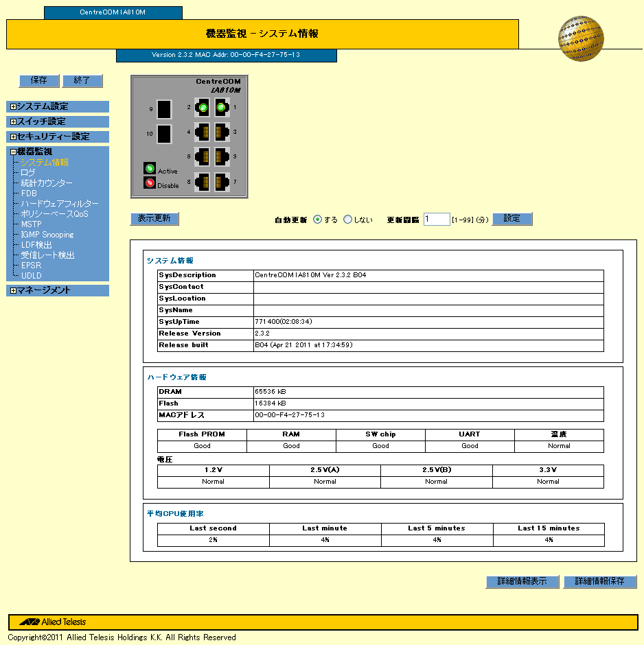Click the Last second CPU value 2%
644x645 pixels.
coord(213,540)
